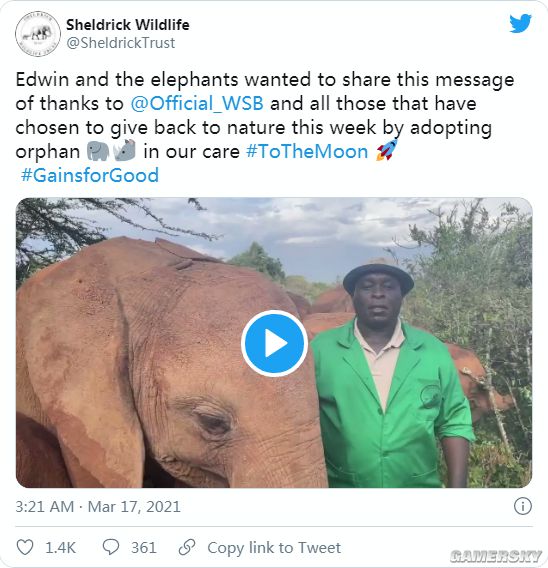Play the elephant video
The width and height of the screenshot is (548, 568).
coord(274,343)
